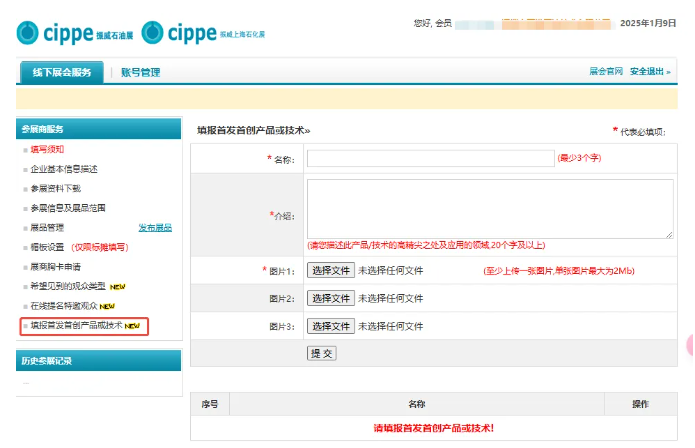The height and width of the screenshot is (448, 695).
Task: Open the 展会官网 link
Action: click(606, 72)
